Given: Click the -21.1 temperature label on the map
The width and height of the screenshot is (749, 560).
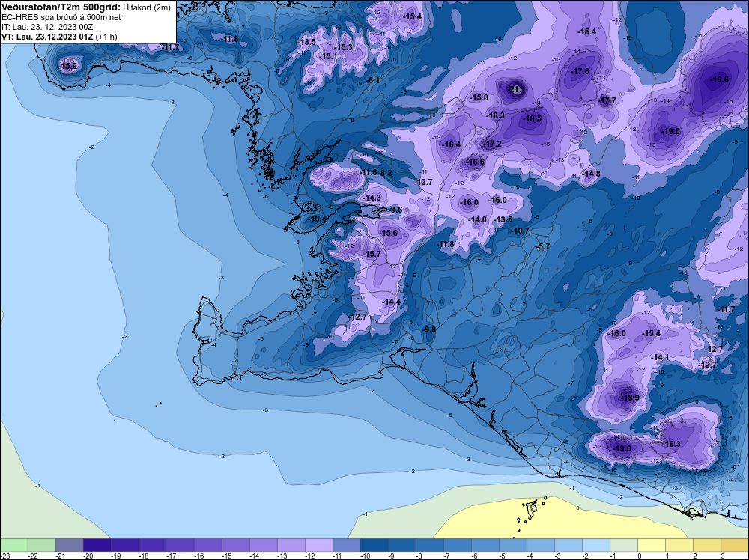Looking at the screenshot, I should (x=518, y=89).
